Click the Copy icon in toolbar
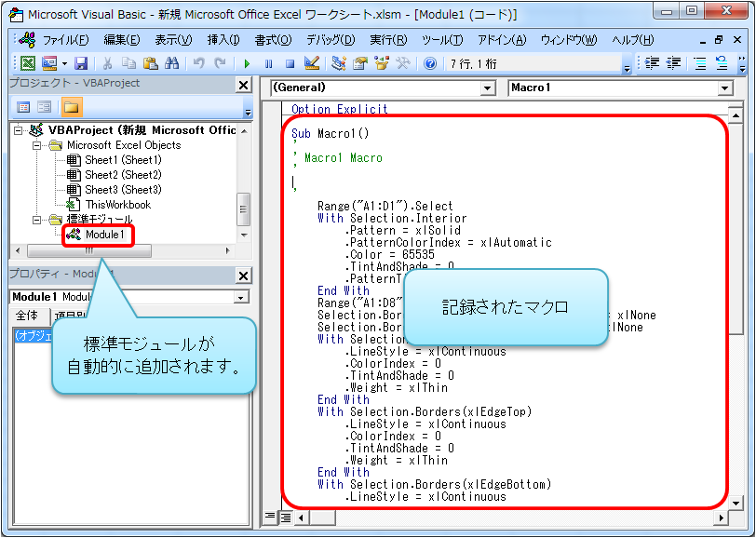Viewport: 756px width, 538px height. click(x=128, y=63)
